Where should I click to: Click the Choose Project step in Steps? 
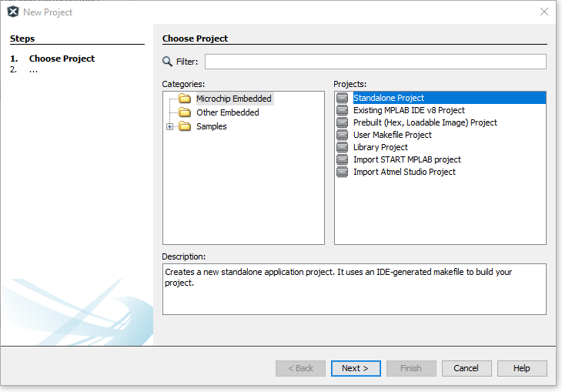(x=62, y=59)
